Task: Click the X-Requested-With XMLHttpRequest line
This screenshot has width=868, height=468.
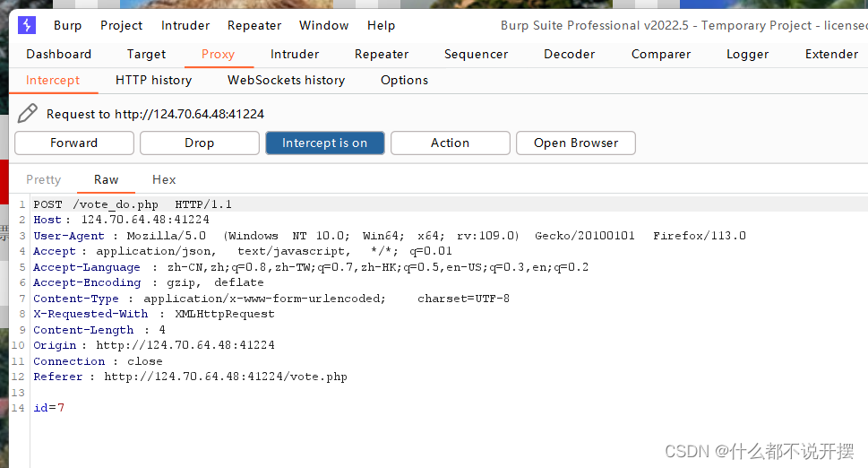Action: pos(154,314)
